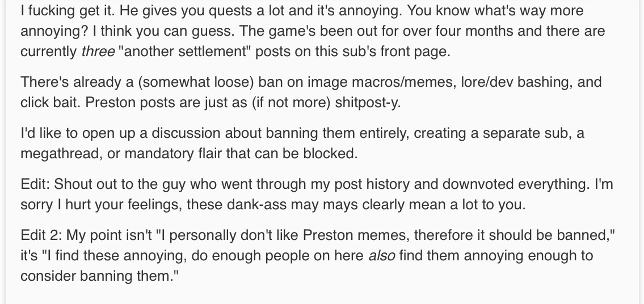This screenshot has width=644, height=304.
Task: Click the phrase "another settlement" in quotes
Action: tap(184, 51)
